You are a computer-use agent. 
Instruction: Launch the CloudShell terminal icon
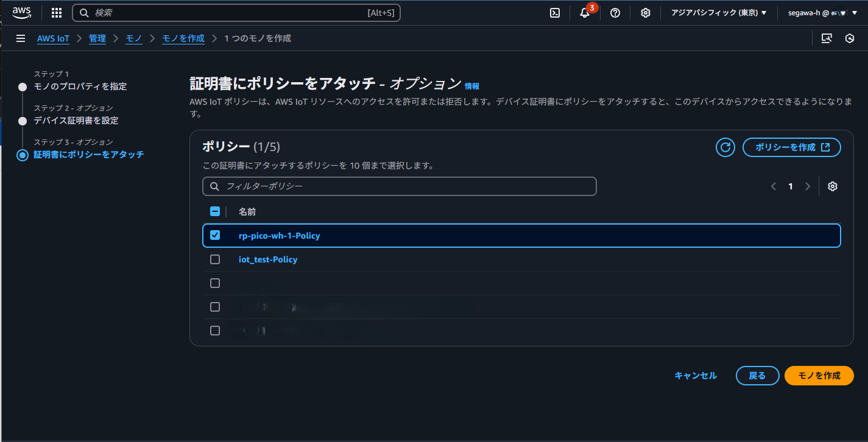click(x=555, y=13)
